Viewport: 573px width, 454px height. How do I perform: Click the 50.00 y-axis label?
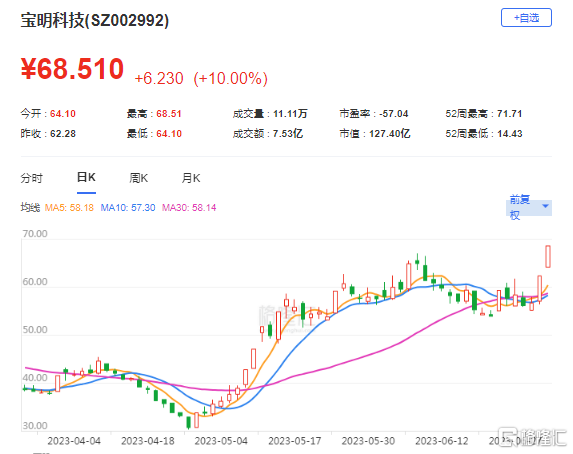click(35, 329)
